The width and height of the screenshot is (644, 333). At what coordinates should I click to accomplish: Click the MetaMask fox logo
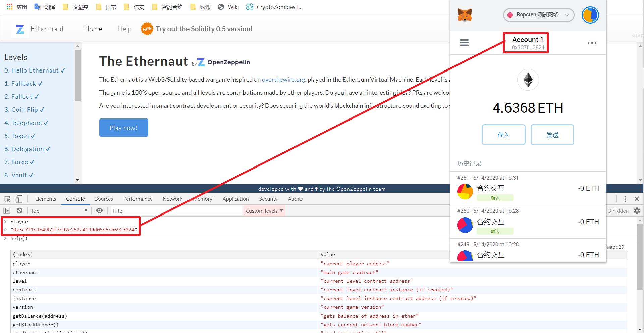[x=465, y=15]
